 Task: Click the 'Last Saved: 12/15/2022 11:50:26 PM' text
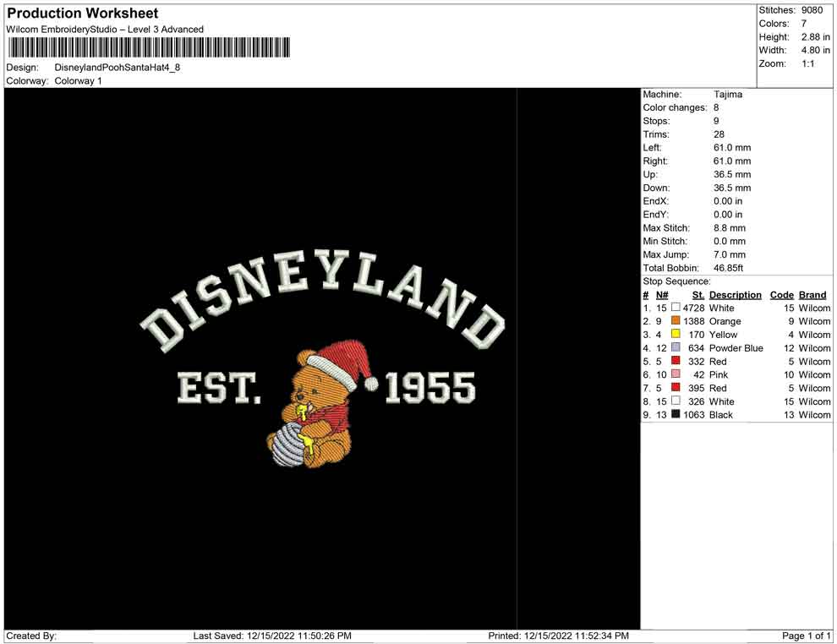click(x=272, y=636)
